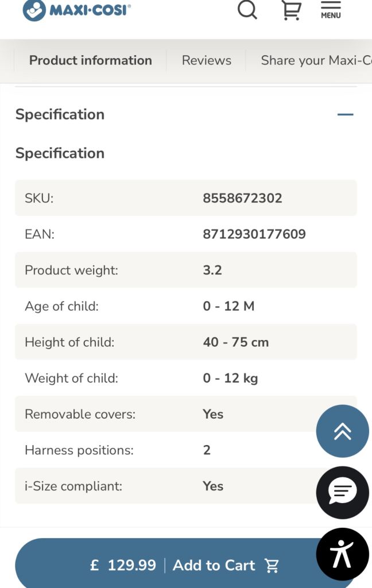Select the EAN number 8712930177609
372x588 pixels.
pos(254,234)
